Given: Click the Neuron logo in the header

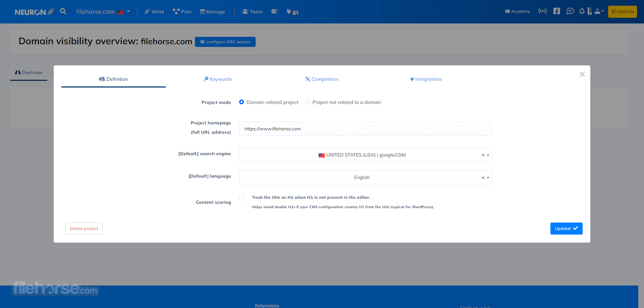Looking at the screenshot, I should 34,12.
